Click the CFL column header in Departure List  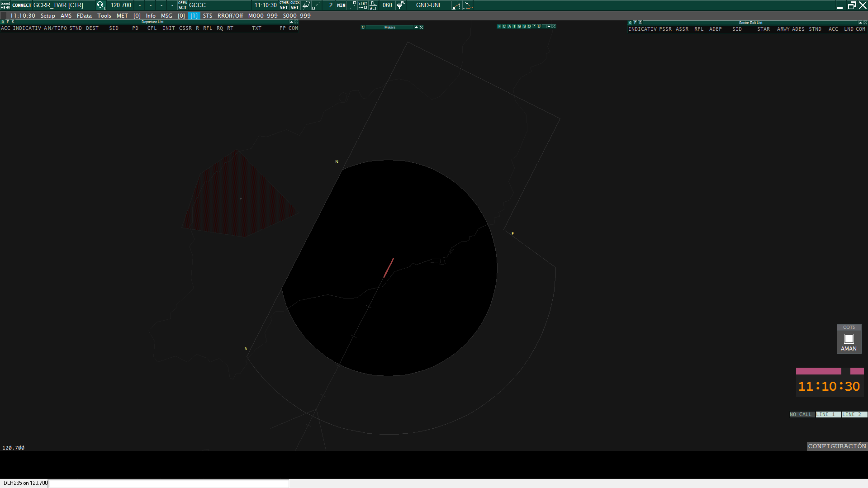pyautogui.click(x=152, y=28)
